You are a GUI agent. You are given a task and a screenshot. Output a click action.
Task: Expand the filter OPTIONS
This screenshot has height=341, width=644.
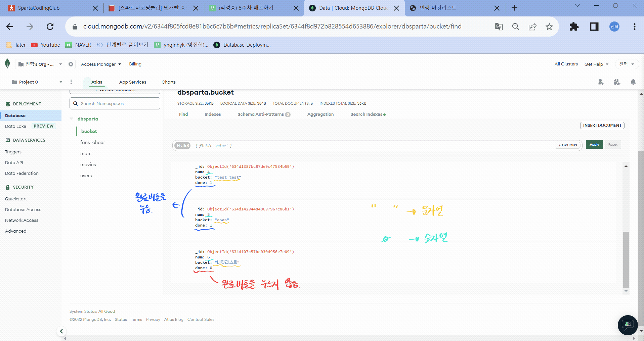click(568, 145)
